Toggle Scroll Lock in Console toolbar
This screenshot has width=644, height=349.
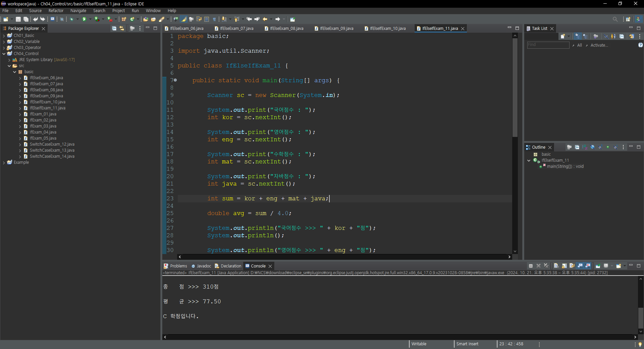(x=564, y=266)
